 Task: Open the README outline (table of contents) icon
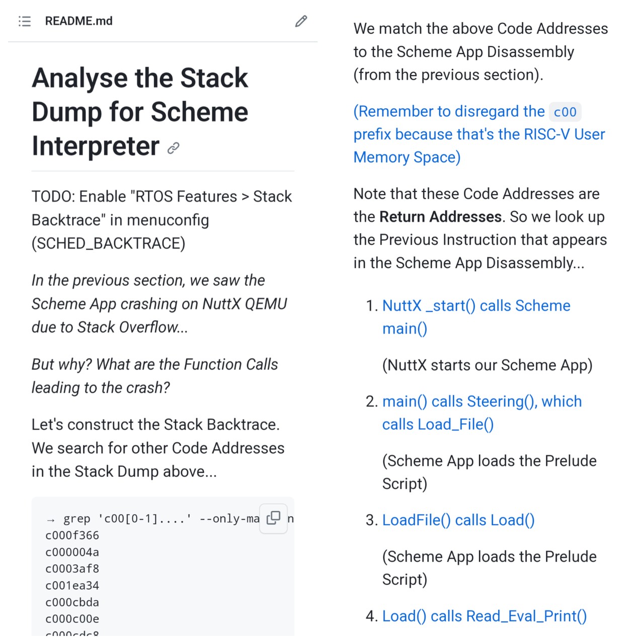coord(25,21)
